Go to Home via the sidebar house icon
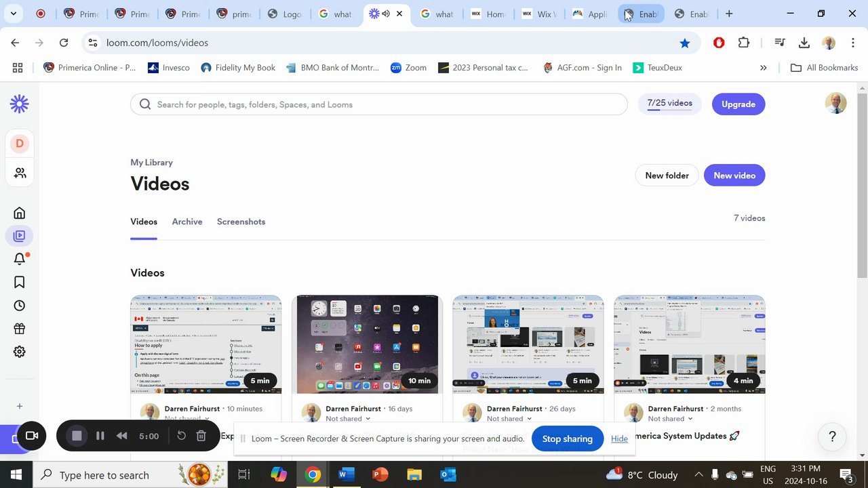The width and height of the screenshot is (868, 488). coord(19,213)
